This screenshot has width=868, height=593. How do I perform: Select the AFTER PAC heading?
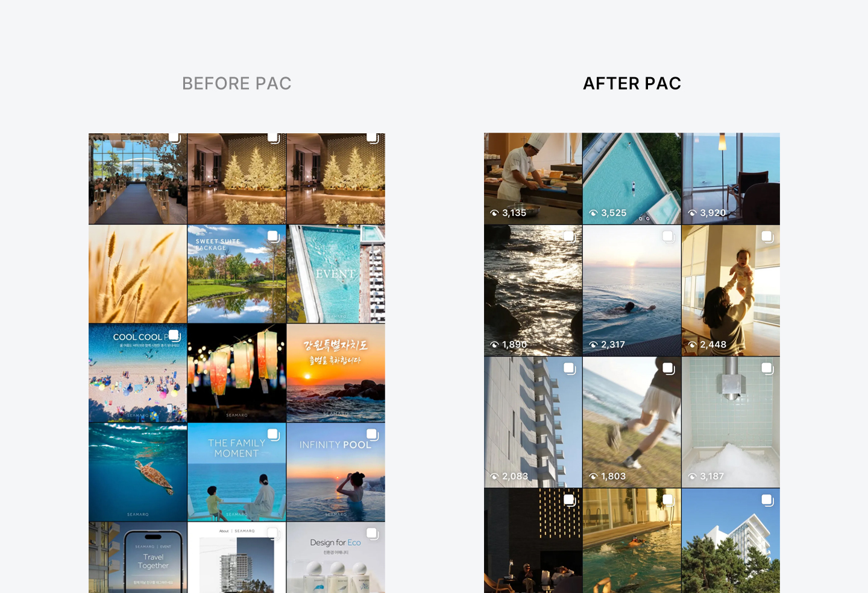tap(632, 83)
